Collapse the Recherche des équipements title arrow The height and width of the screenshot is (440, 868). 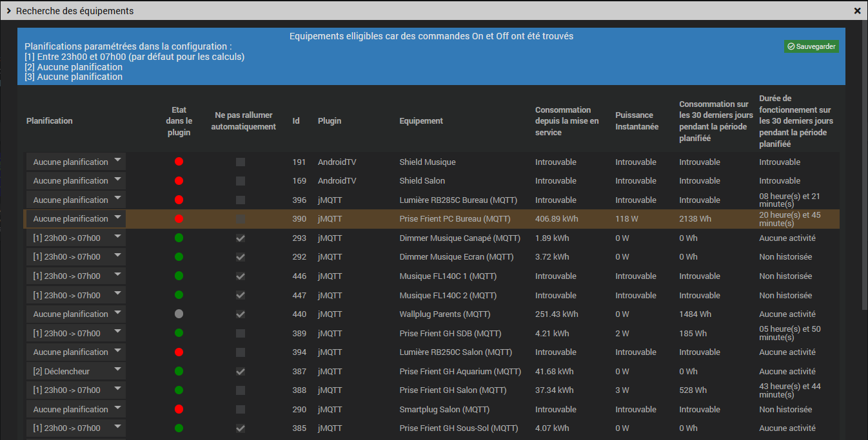point(9,11)
